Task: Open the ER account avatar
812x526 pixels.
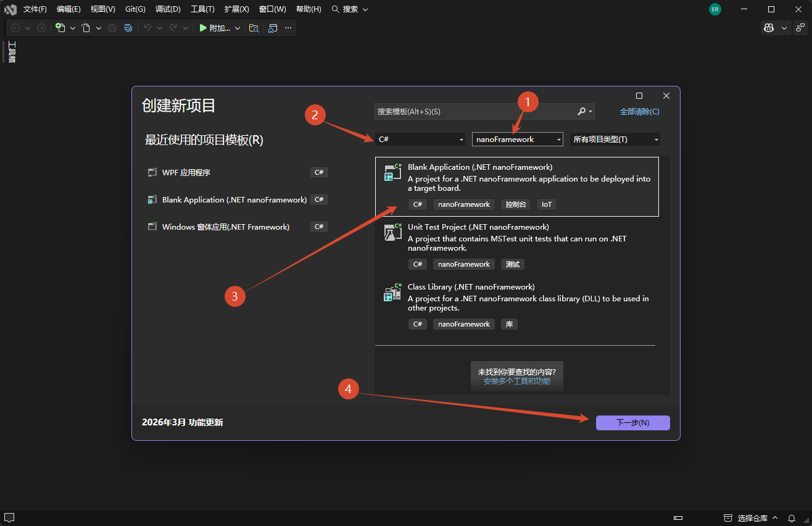Action: 715,9
